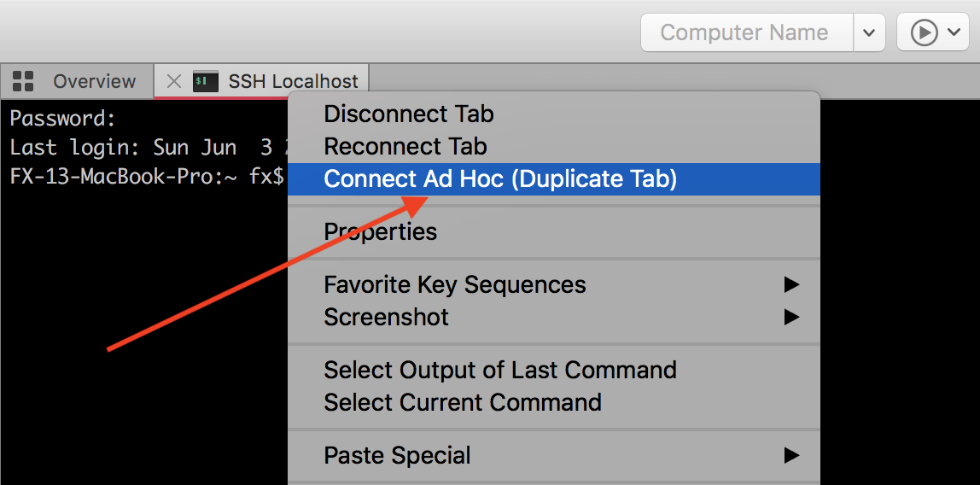The width and height of the screenshot is (980, 485).
Task: Open the Computer Name dropdown arrow
Action: point(868,33)
